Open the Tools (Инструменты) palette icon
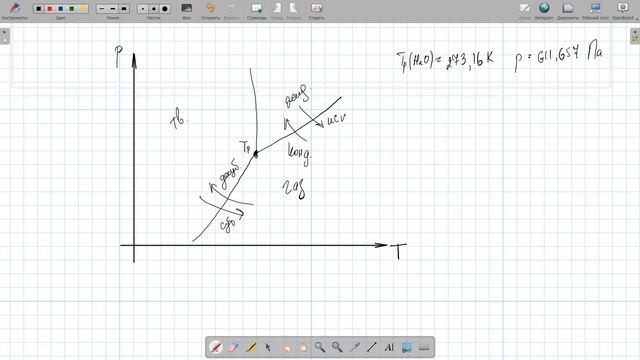This screenshot has height=360, width=640. tap(15, 8)
